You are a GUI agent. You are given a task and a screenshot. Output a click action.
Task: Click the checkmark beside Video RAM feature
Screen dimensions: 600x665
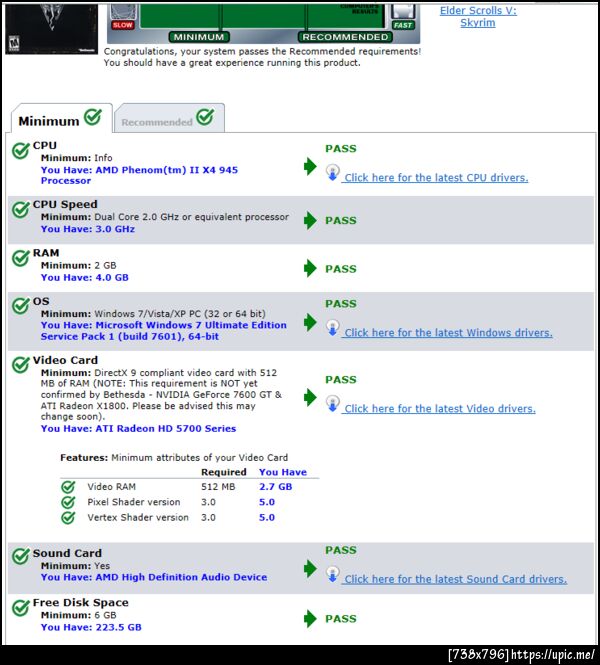[x=68, y=487]
